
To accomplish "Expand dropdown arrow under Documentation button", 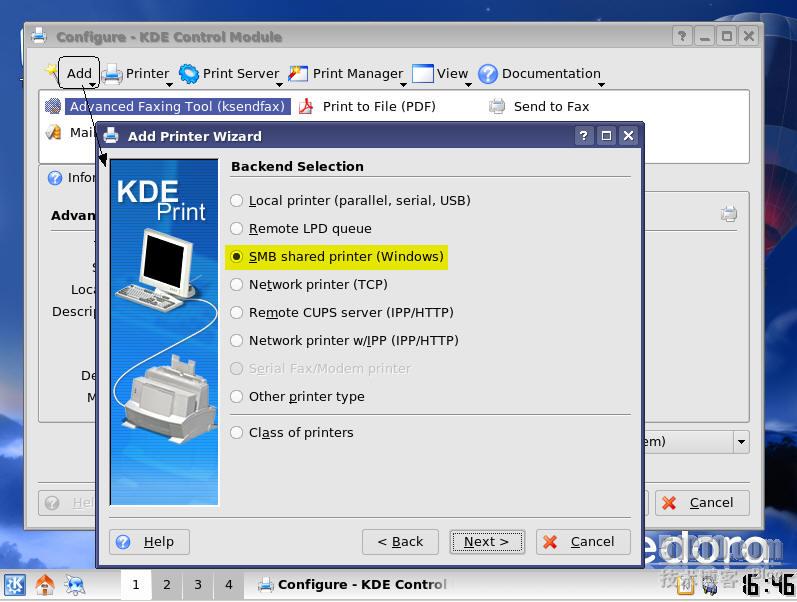I will pyautogui.click(x=601, y=85).
